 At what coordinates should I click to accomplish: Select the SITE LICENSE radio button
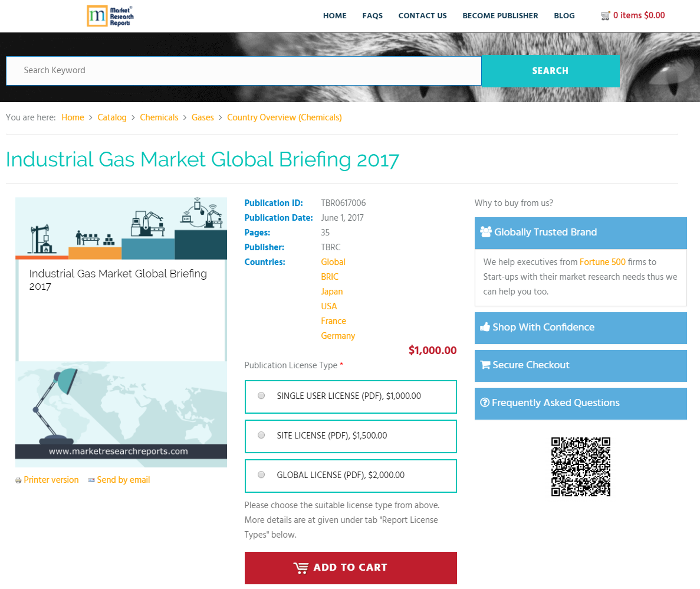[261, 435]
